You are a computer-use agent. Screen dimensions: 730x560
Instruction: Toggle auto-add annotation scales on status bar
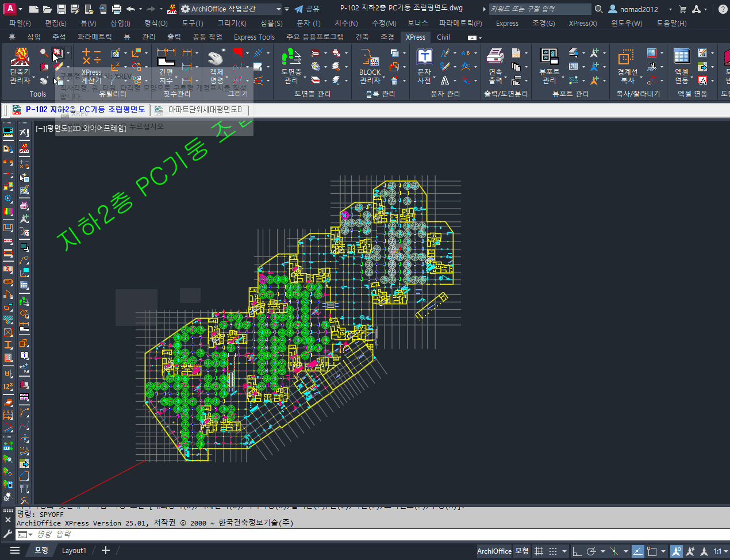point(690,551)
